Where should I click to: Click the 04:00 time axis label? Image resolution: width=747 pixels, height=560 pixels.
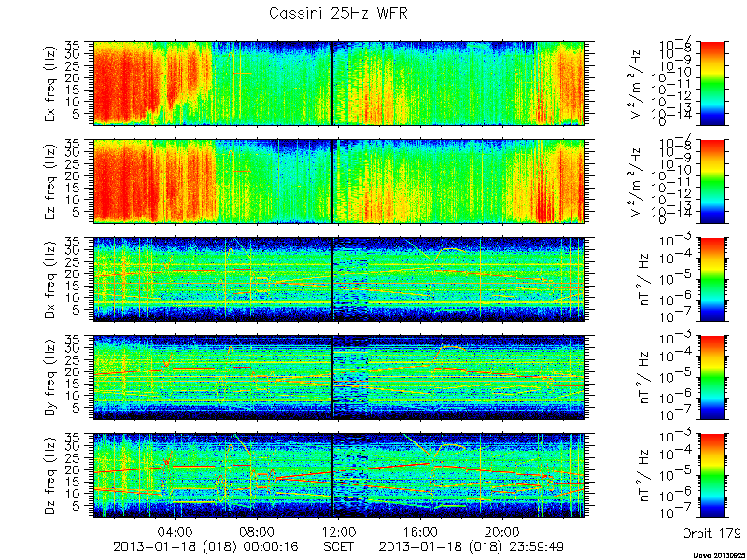(x=176, y=531)
